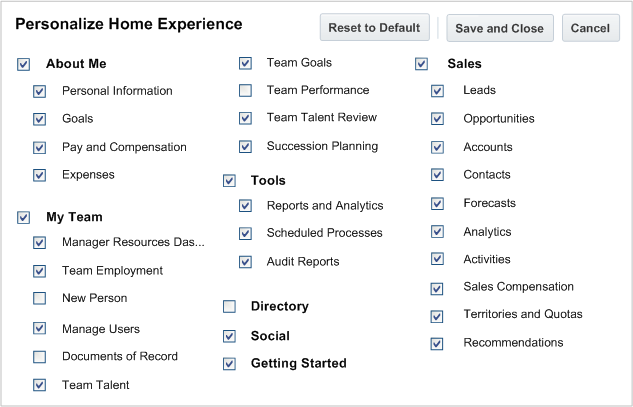Uncheck the Social option

(229, 337)
